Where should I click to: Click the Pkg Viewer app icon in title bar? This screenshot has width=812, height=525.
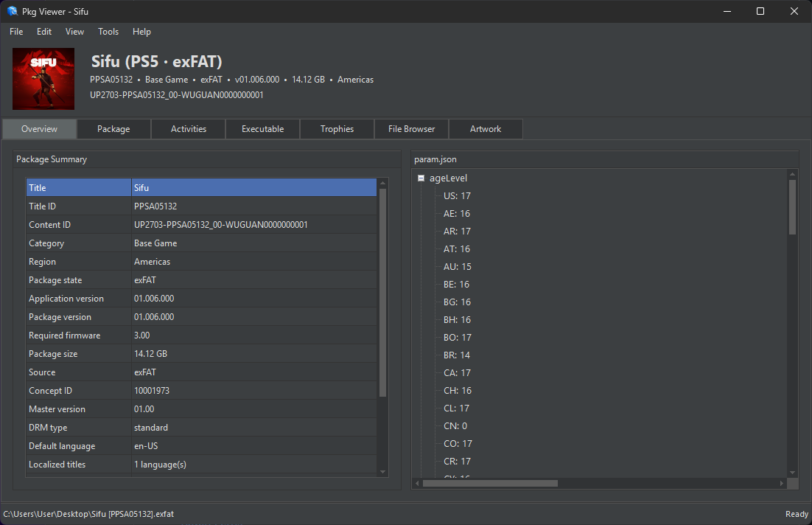(13, 11)
